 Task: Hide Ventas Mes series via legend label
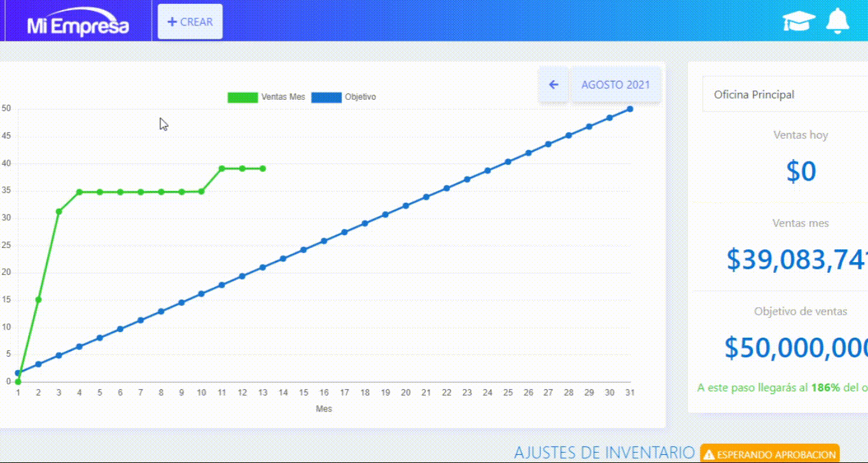click(x=283, y=97)
